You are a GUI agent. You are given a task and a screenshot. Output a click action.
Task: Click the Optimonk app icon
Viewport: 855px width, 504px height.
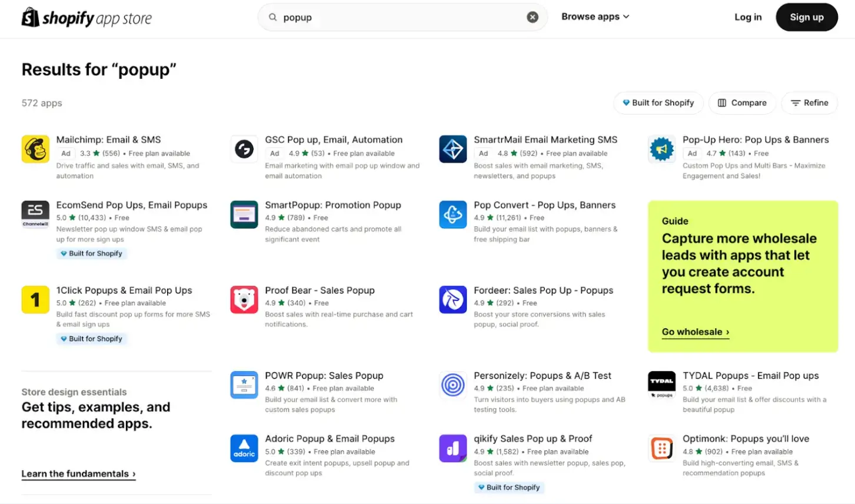[x=661, y=448]
